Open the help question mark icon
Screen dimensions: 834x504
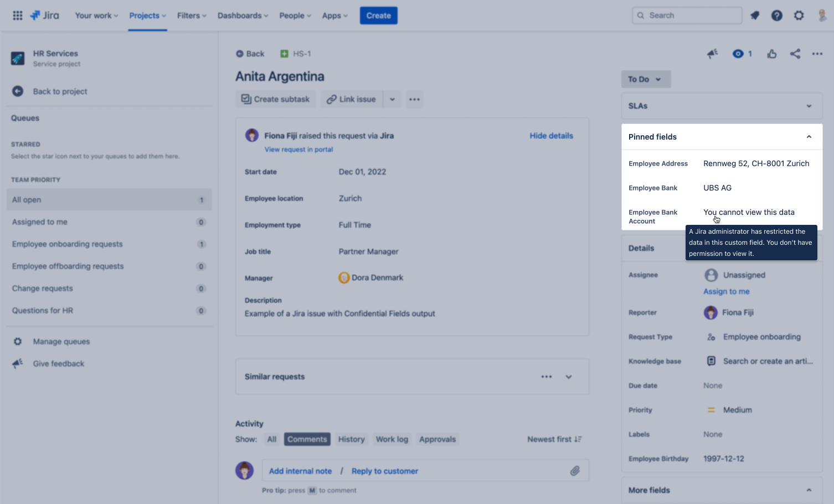(776, 16)
